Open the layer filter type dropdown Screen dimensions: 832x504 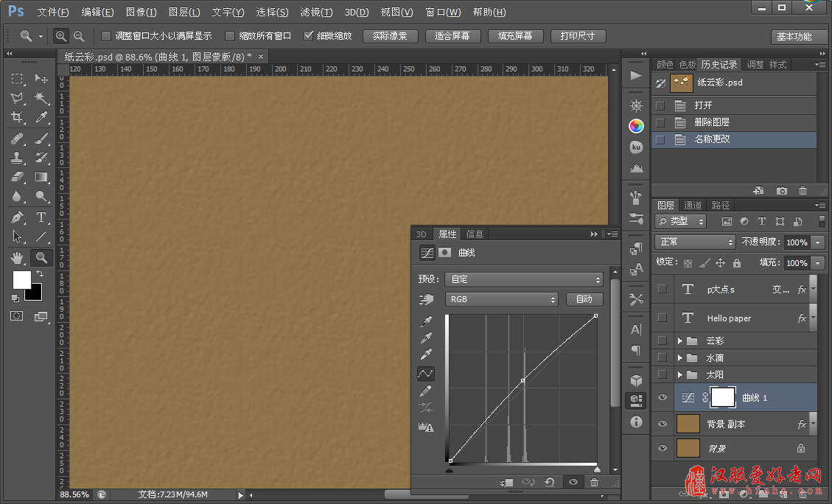(681, 221)
